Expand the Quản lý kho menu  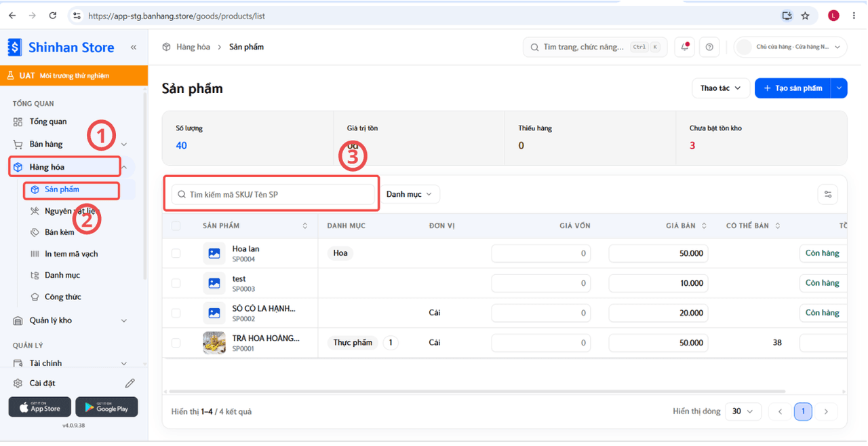71,320
